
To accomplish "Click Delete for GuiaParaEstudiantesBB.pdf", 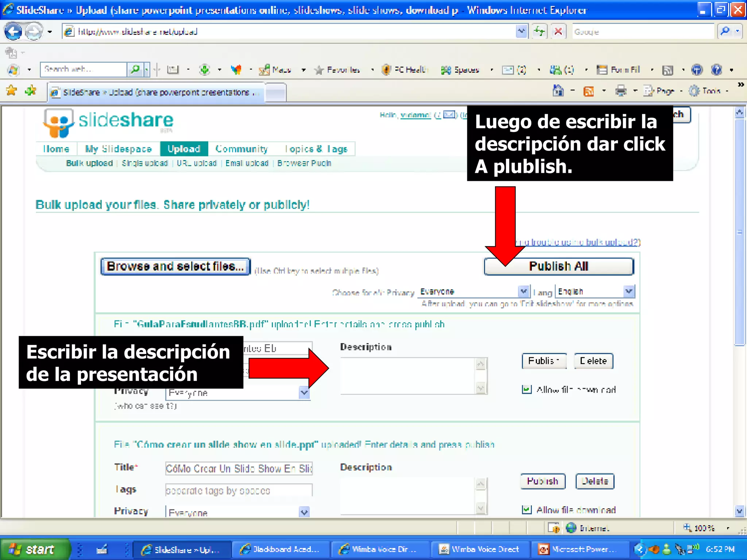I will (593, 361).
